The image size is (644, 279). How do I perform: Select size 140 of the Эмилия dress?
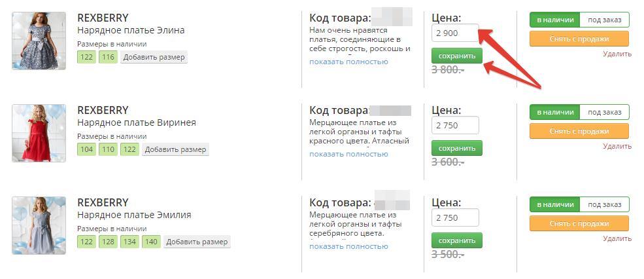[x=151, y=242]
